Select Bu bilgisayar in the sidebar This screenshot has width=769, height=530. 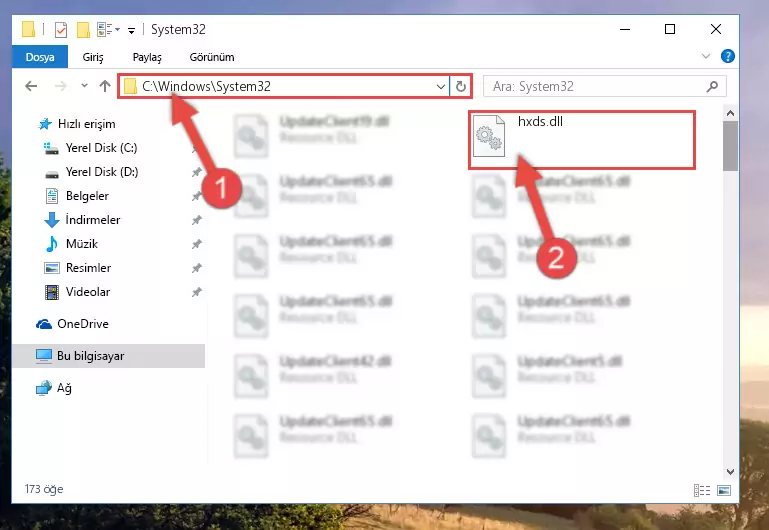coord(108,356)
